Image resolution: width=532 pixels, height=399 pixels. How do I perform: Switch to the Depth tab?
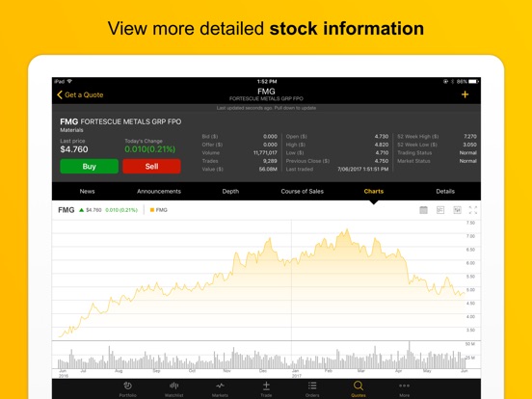click(x=230, y=192)
